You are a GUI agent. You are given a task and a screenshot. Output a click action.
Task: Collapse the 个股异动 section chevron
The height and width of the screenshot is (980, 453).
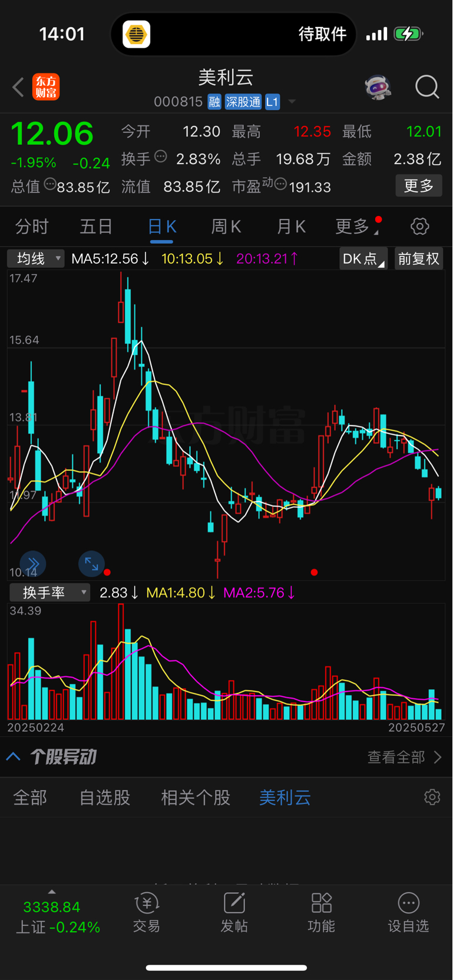[14, 757]
